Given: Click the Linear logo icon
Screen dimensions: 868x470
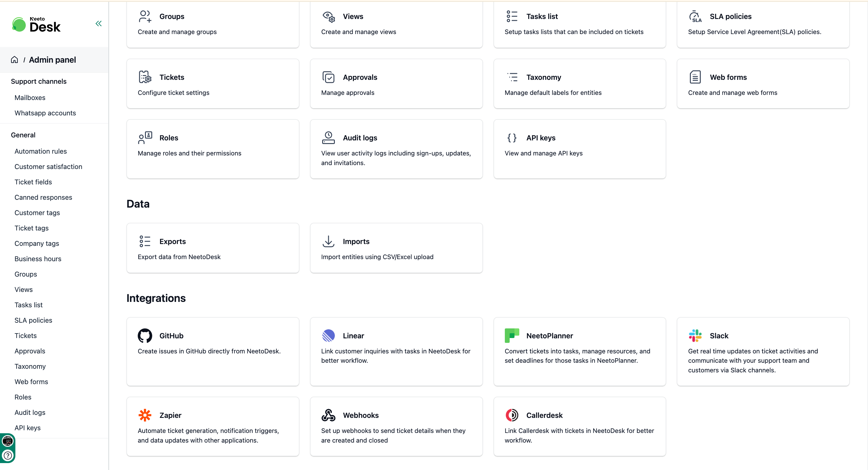Looking at the screenshot, I should tap(328, 336).
